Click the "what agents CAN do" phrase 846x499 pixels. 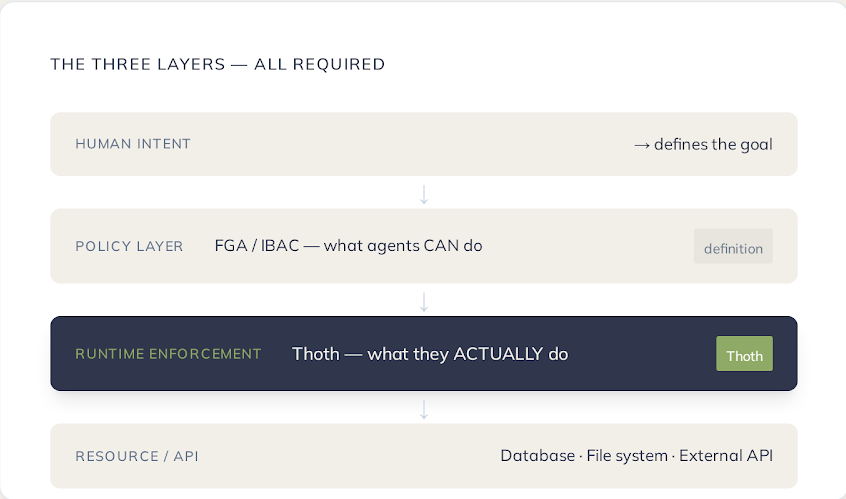click(403, 245)
